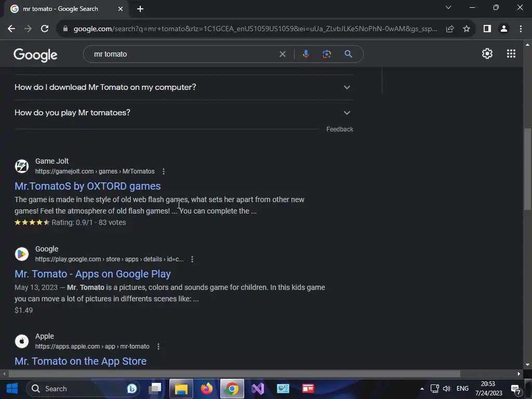Screen dimensions: 532x399
Task: Click the Windows taskbar Search box
Action: pyautogui.click(x=83, y=389)
